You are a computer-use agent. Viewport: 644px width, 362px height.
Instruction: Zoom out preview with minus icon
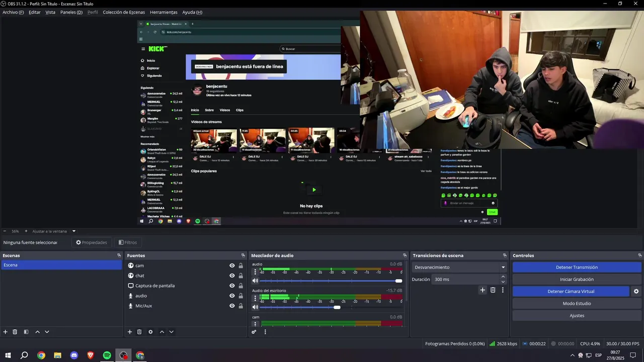5,231
